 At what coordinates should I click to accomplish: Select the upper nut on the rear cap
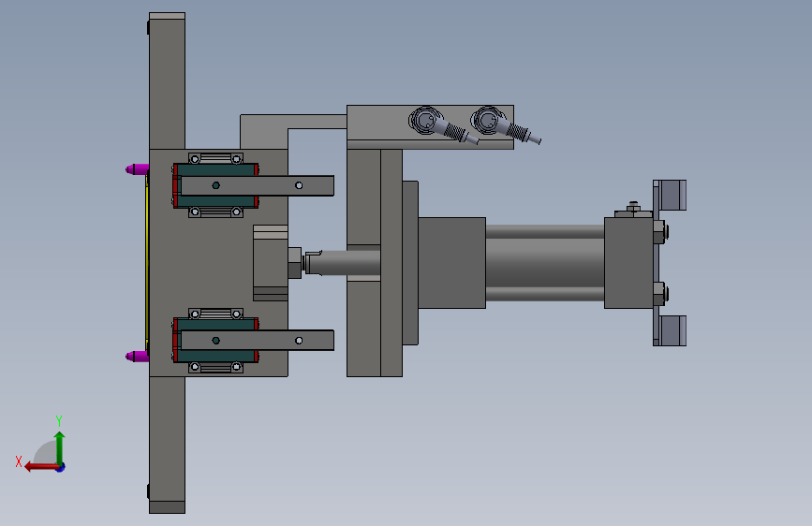tap(659, 232)
